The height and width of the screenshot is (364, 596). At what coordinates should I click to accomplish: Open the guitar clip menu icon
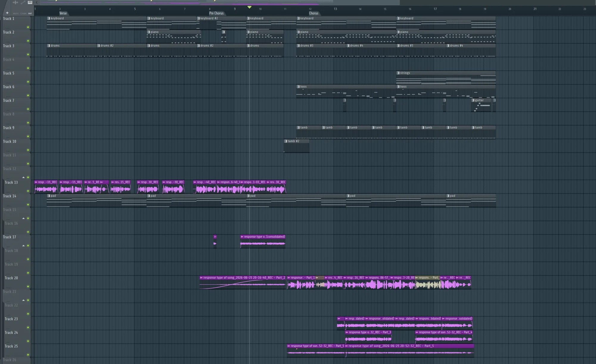tap(473, 100)
